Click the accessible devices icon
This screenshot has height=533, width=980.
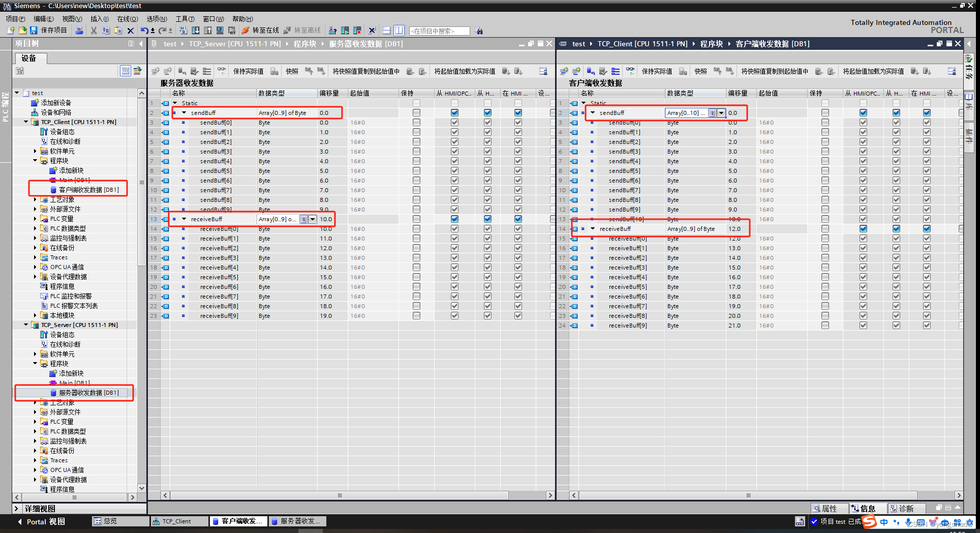coord(333,31)
